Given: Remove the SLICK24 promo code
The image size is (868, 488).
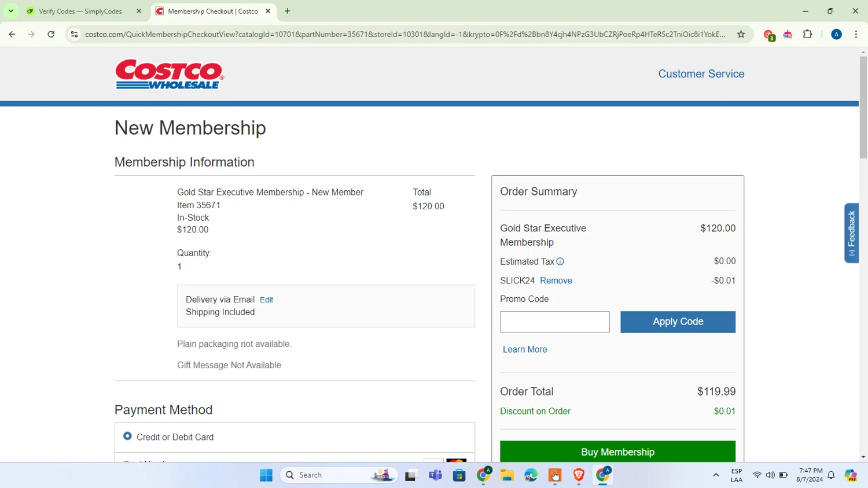Looking at the screenshot, I should point(556,280).
